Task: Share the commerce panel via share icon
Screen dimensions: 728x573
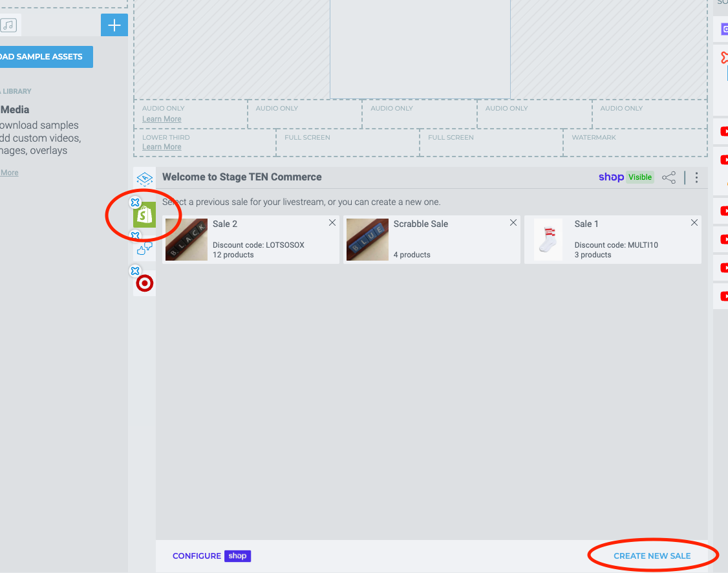Action: pos(669,177)
